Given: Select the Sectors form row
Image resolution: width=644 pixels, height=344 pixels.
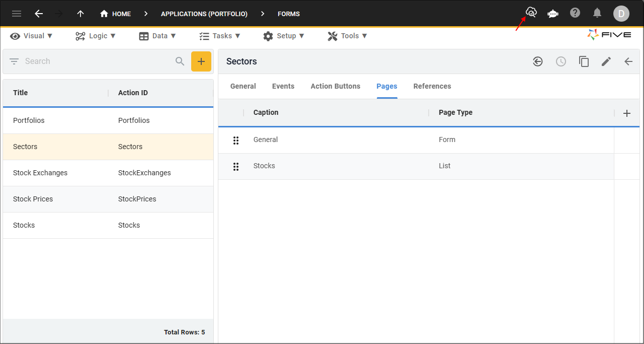Looking at the screenshot, I should (x=108, y=147).
